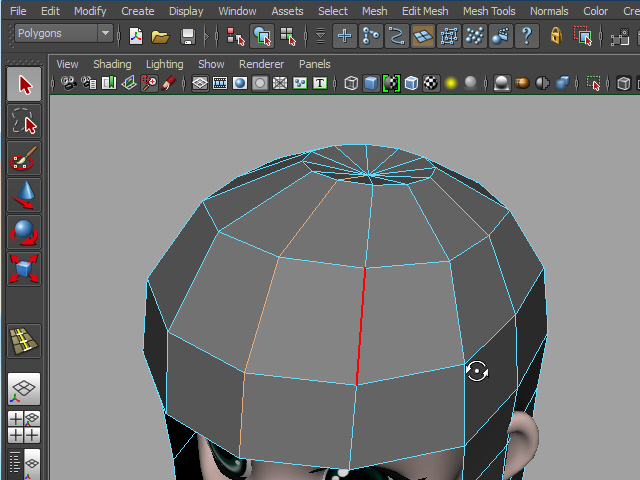Activate the Lasso selection tool
The height and width of the screenshot is (480, 640).
(x=24, y=122)
